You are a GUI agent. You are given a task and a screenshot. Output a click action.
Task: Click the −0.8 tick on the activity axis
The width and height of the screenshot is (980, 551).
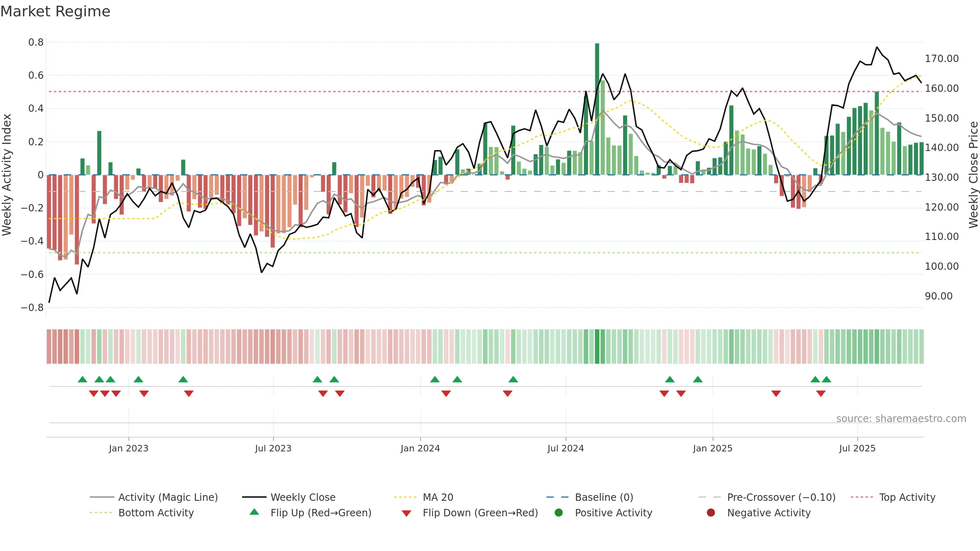pyautogui.click(x=32, y=307)
